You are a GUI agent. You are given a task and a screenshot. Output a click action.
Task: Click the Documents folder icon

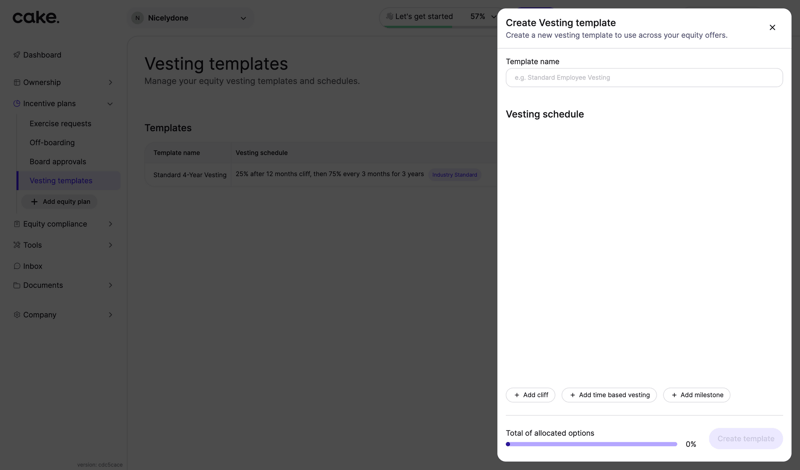coord(17,286)
